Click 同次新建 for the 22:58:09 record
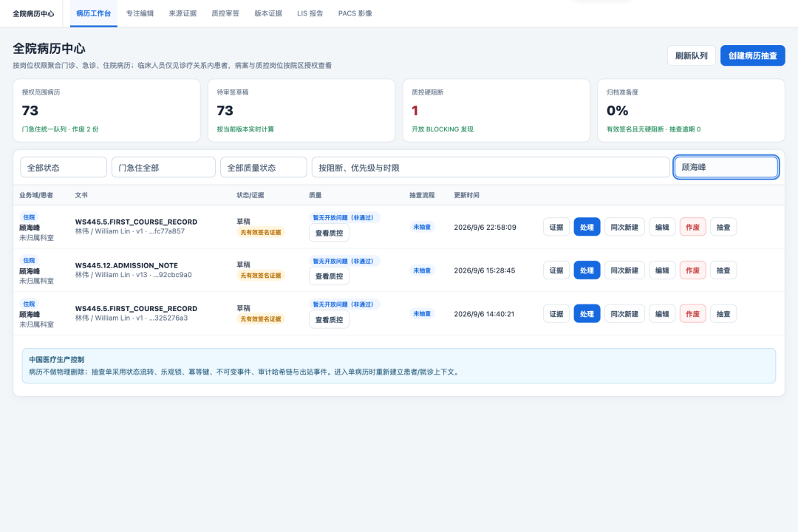 624,227
